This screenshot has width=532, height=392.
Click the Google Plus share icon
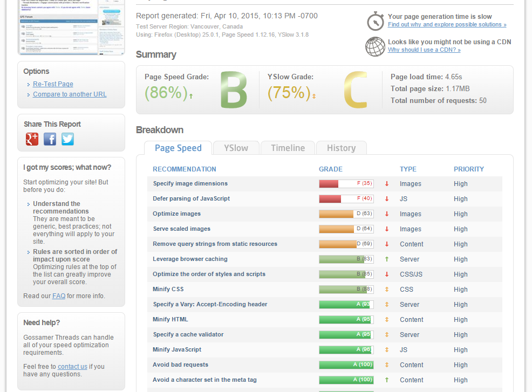(x=32, y=139)
